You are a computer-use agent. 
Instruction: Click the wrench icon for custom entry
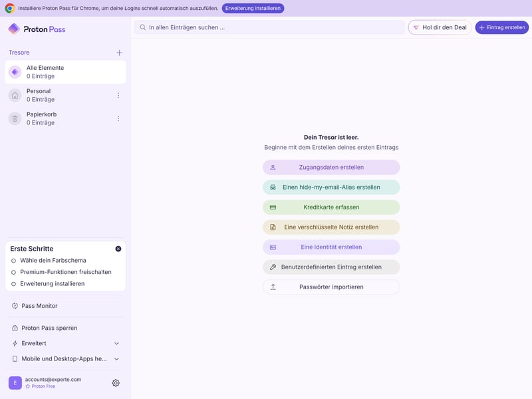point(273,267)
